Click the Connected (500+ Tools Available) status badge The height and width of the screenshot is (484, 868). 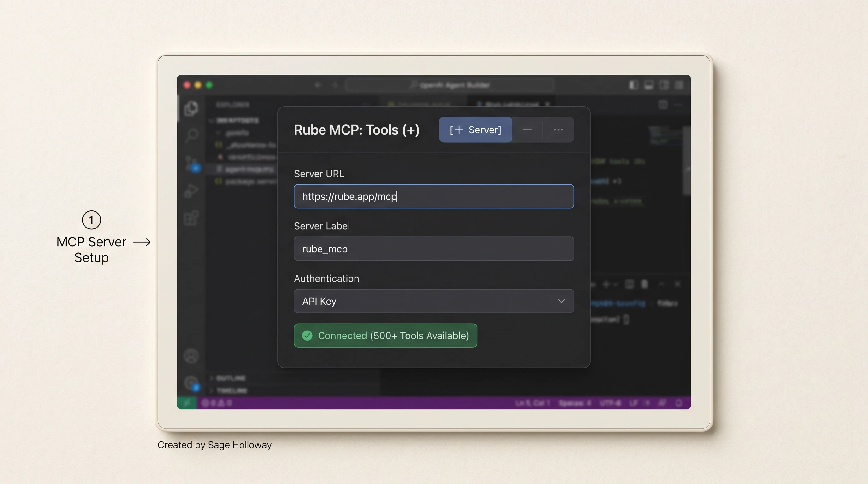pyautogui.click(x=385, y=336)
